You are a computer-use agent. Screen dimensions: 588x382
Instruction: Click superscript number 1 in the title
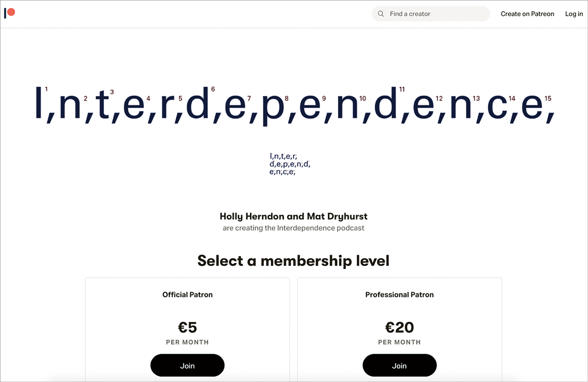pyautogui.click(x=46, y=89)
